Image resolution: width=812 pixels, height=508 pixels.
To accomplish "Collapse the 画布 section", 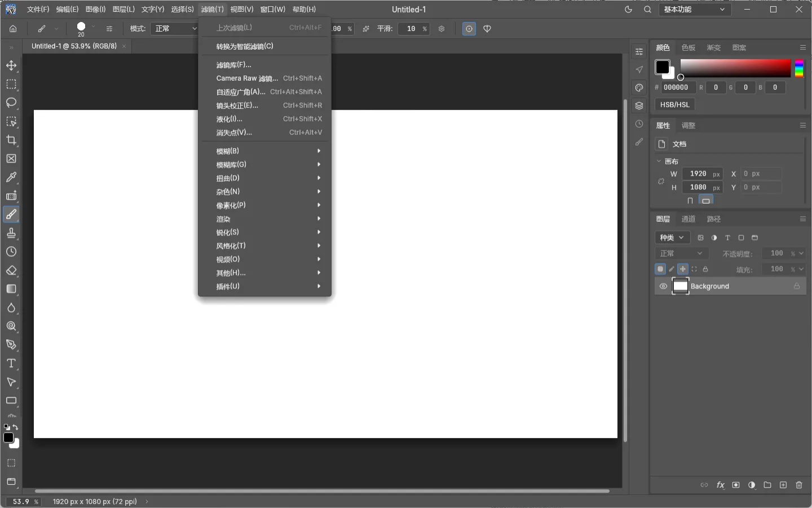I will (x=659, y=161).
